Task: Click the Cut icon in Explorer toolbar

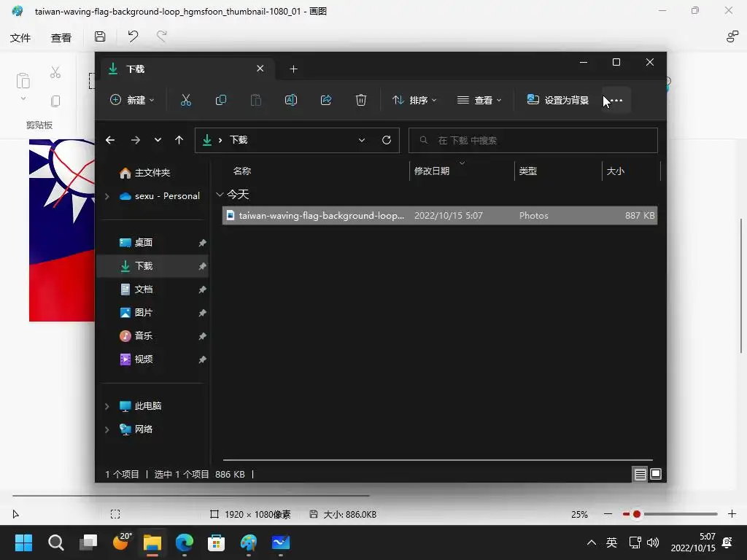Action: coord(186,100)
